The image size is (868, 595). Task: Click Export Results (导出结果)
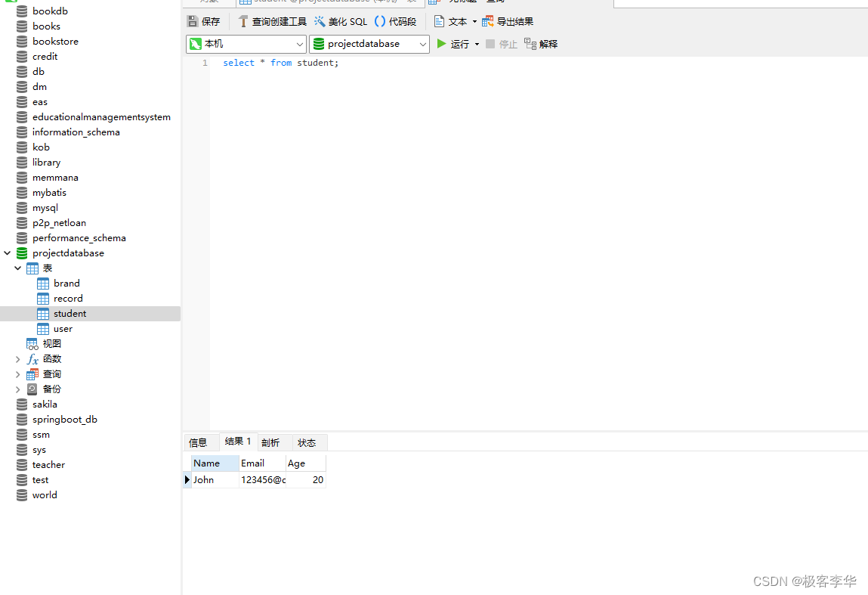(508, 22)
